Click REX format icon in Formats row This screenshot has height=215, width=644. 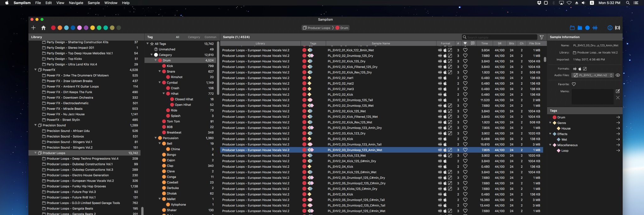point(585,69)
